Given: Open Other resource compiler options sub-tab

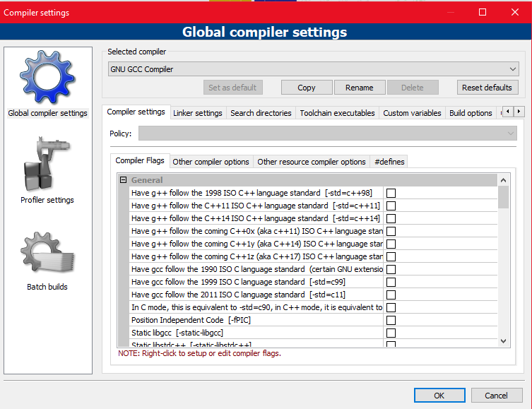Looking at the screenshot, I should (x=311, y=162).
